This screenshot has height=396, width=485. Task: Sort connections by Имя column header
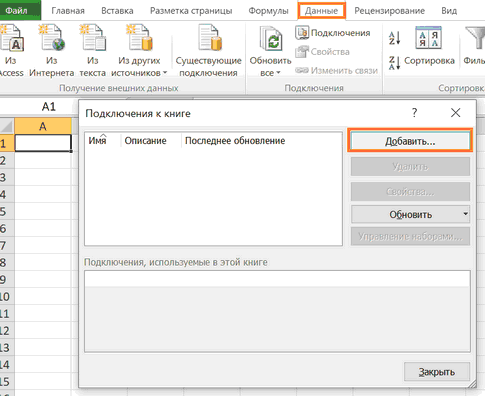[97, 140]
